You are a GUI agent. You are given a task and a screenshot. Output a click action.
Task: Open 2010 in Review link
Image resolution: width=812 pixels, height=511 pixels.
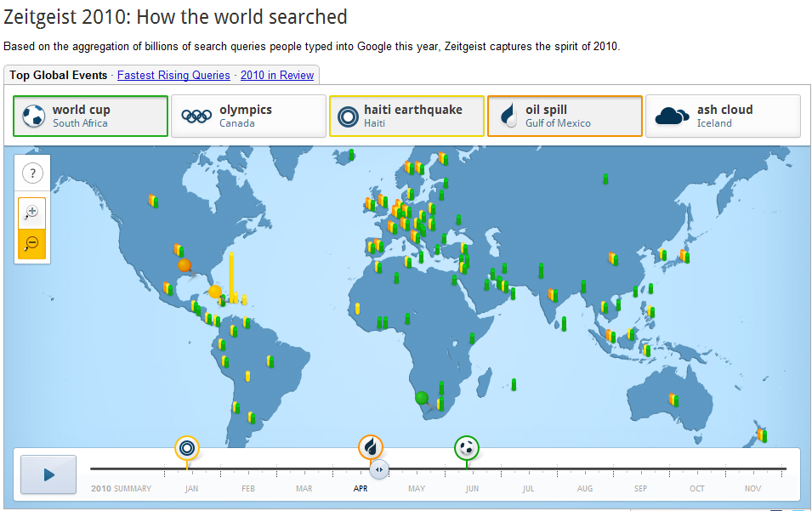pos(277,75)
